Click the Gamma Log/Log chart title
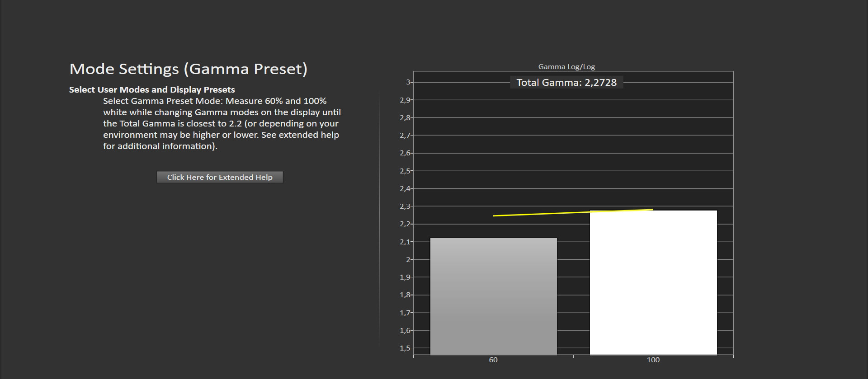 tap(566, 66)
